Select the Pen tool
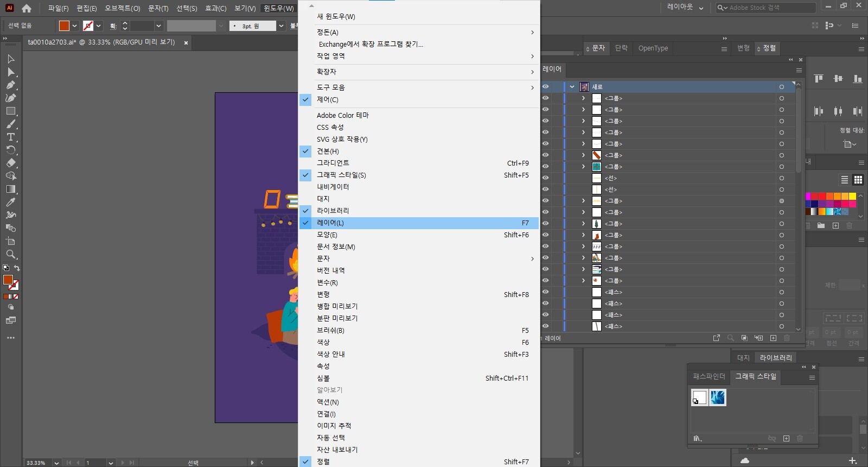This screenshot has height=467, width=868. click(10, 85)
